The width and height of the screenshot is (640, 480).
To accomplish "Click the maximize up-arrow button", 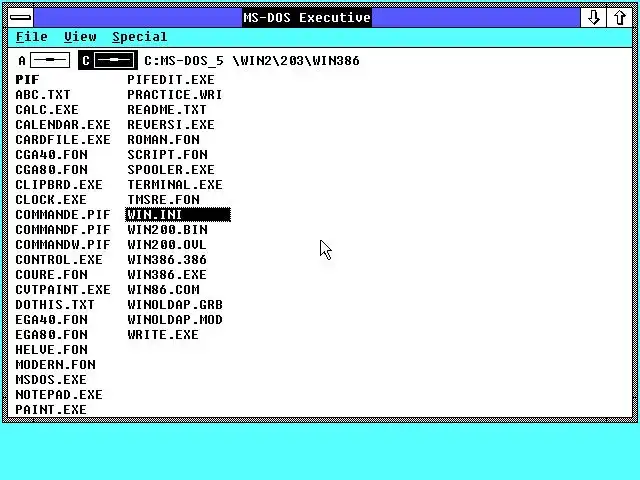I will 620,18.
